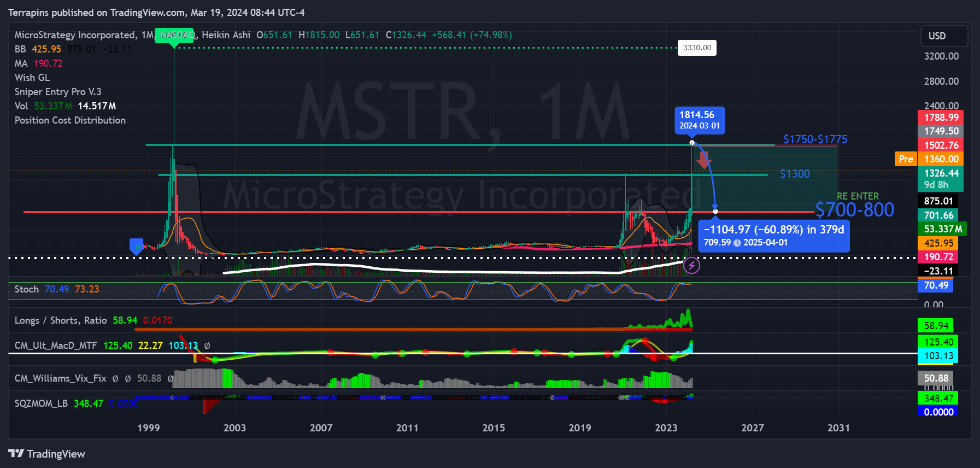Select the CM_Williams_Vix_Fix indicator label
The width and height of the screenshot is (980, 468).
coord(60,378)
